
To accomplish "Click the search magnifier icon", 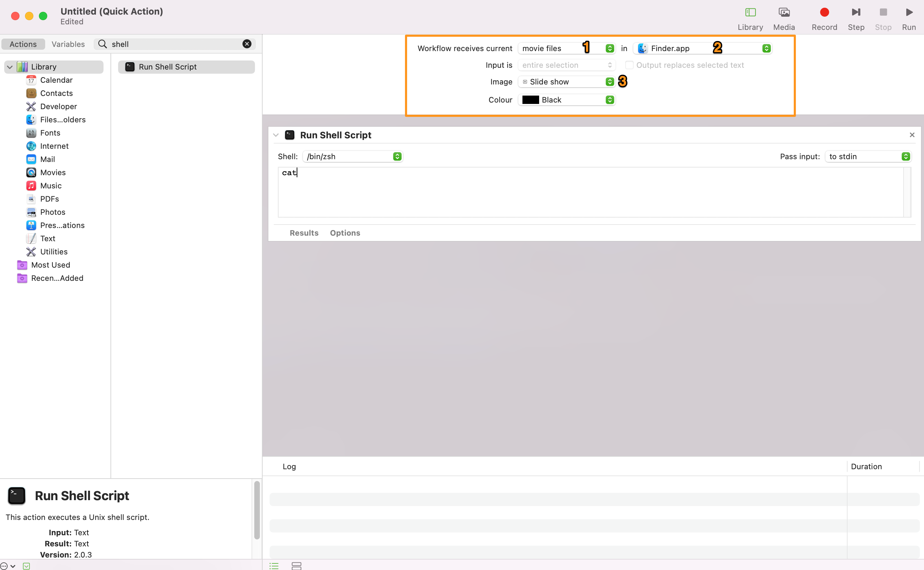I will click(x=102, y=44).
